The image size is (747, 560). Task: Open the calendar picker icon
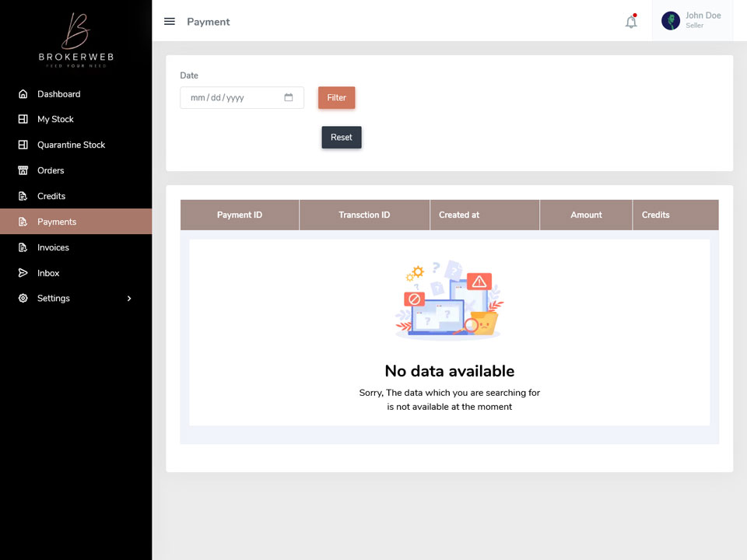click(288, 98)
